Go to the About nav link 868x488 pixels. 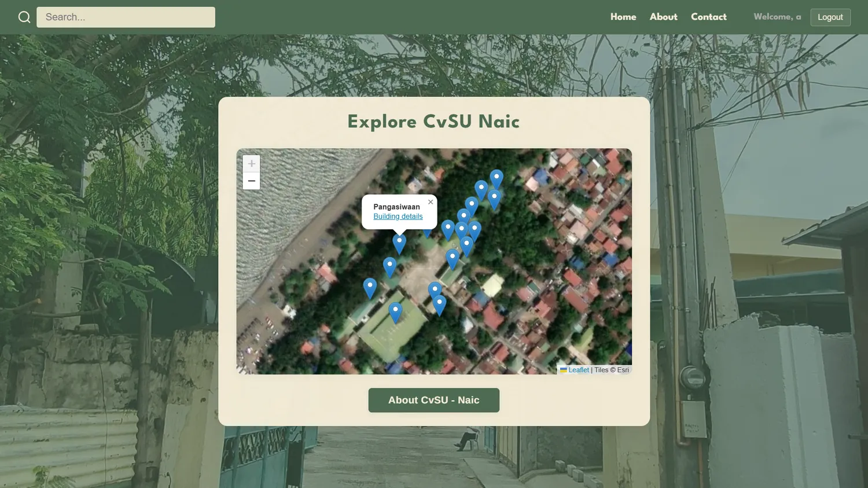point(663,17)
